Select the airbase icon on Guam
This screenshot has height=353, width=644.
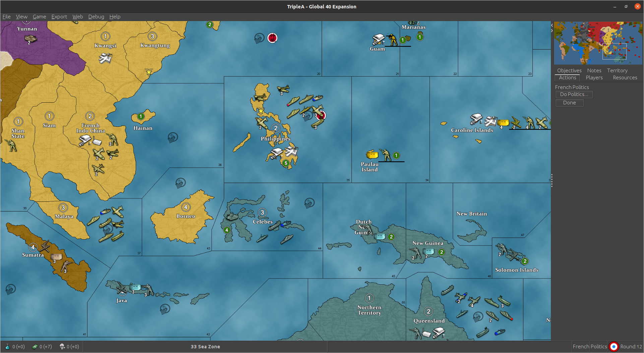pyautogui.click(x=378, y=39)
